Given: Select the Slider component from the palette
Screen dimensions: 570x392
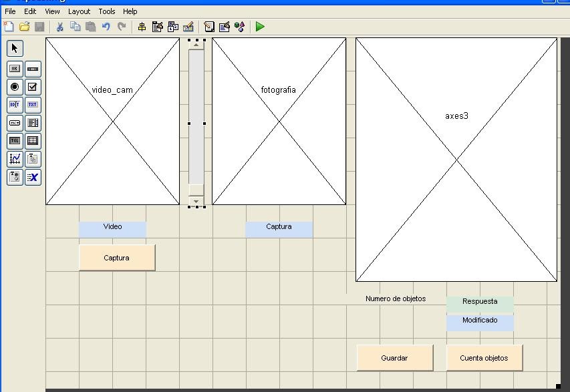Looking at the screenshot, I should click(x=31, y=68).
